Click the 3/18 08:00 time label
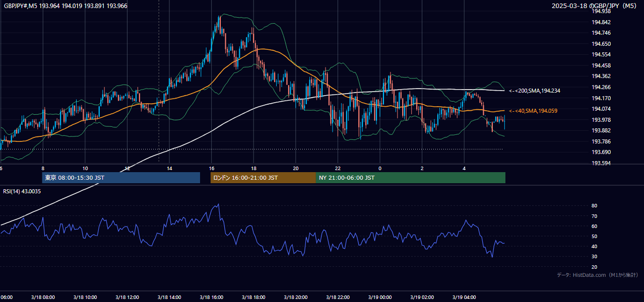The width and height of the screenshot is (644, 302). pos(42,297)
